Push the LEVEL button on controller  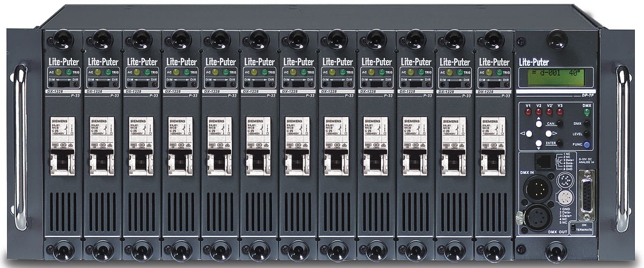coord(587,133)
